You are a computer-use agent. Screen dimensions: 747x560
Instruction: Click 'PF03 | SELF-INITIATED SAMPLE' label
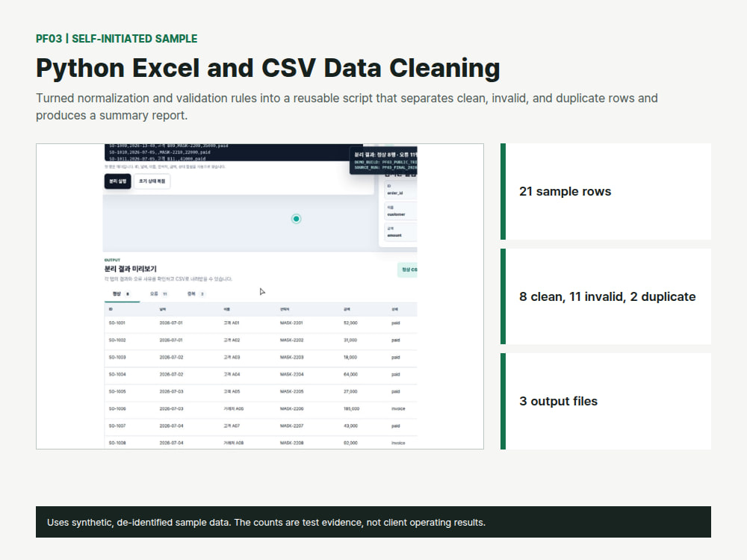tap(117, 39)
